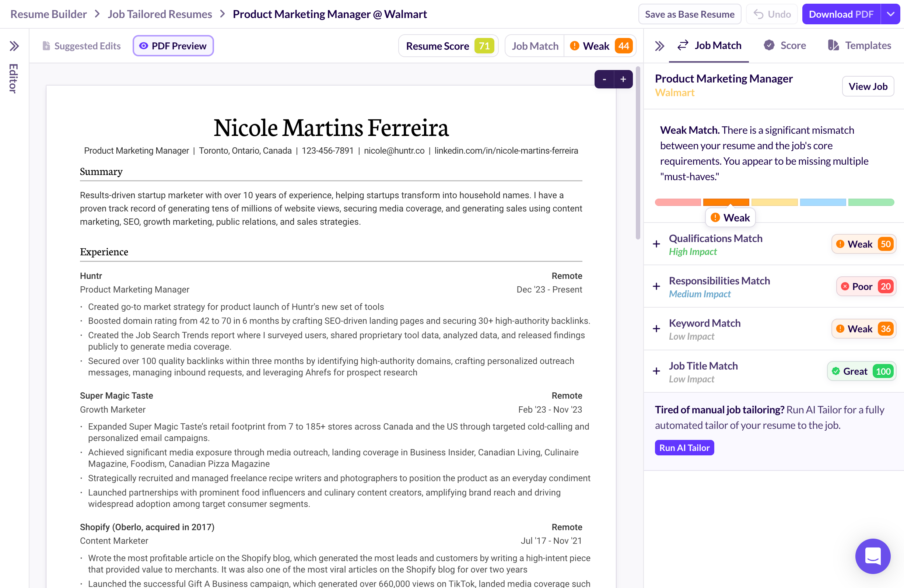Click the Weak 44 job match badge
Image resolution: width=904 pixels, height=588 pixels.
[x=600, y=46]
